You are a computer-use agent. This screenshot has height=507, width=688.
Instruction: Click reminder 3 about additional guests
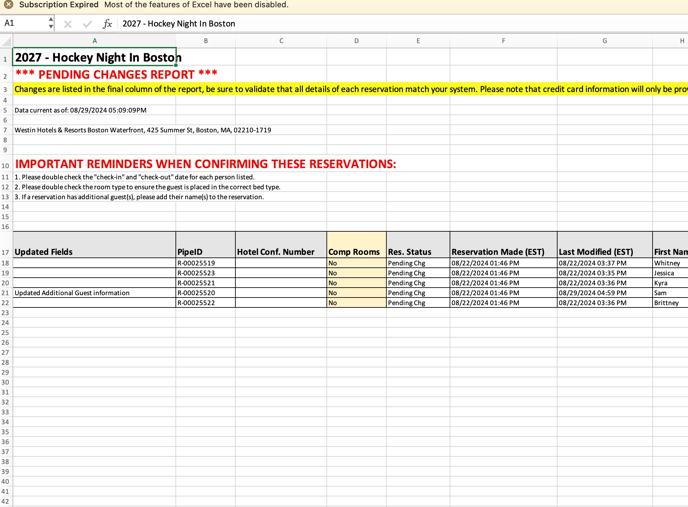coord(94,197)
